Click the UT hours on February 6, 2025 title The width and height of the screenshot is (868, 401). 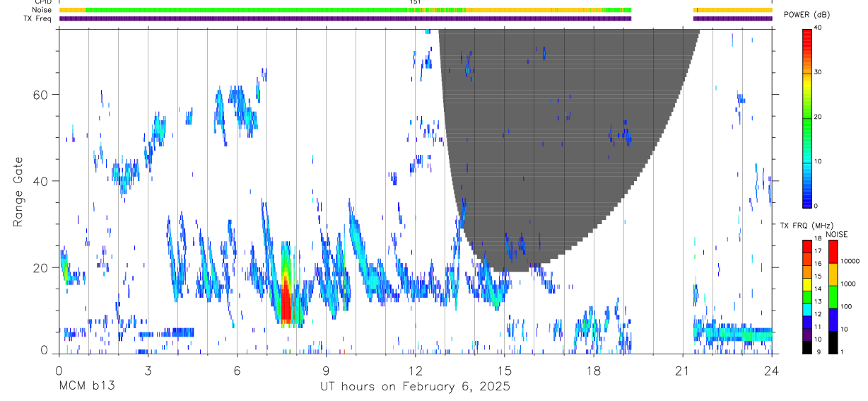[x=416, y=387]
